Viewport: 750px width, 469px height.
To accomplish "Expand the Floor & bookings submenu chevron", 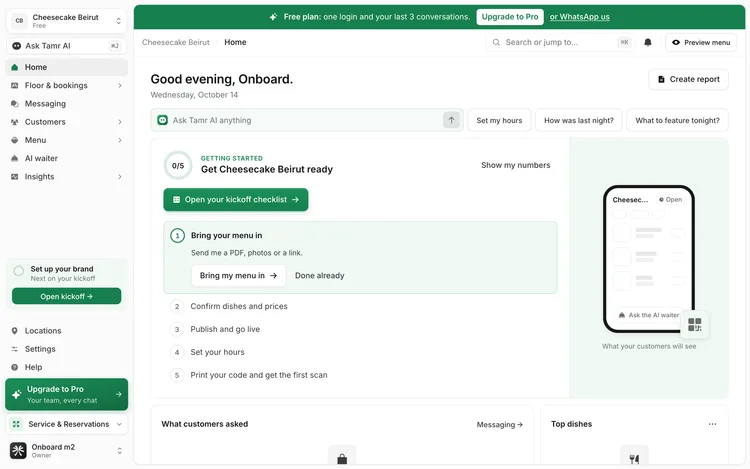I will 120,86.
